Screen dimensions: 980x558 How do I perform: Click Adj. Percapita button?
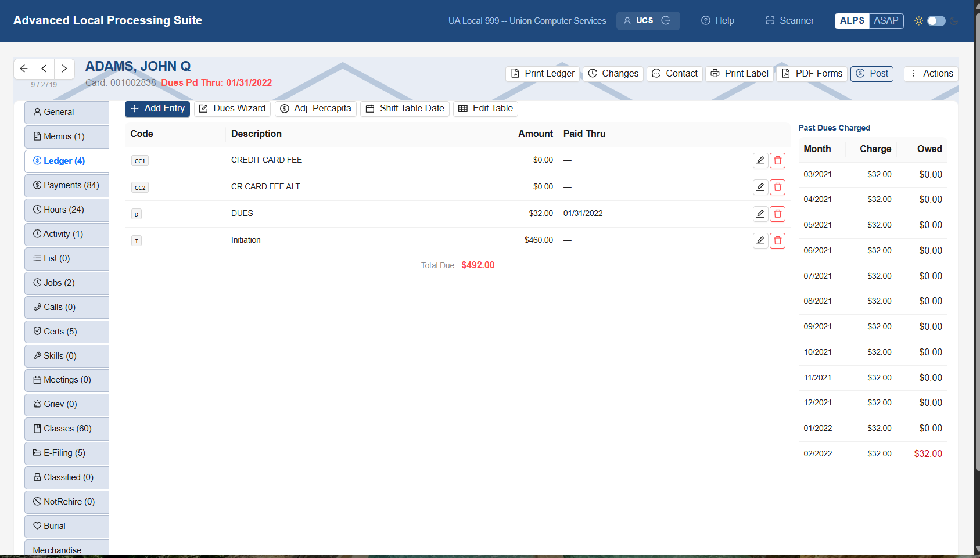point(315,109)
